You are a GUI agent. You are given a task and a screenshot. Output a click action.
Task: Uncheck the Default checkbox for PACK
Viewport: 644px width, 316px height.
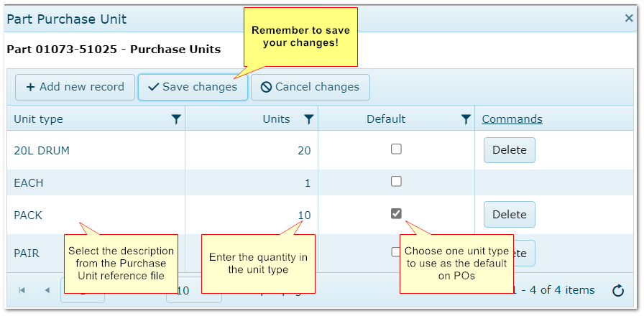pos(396,213)
